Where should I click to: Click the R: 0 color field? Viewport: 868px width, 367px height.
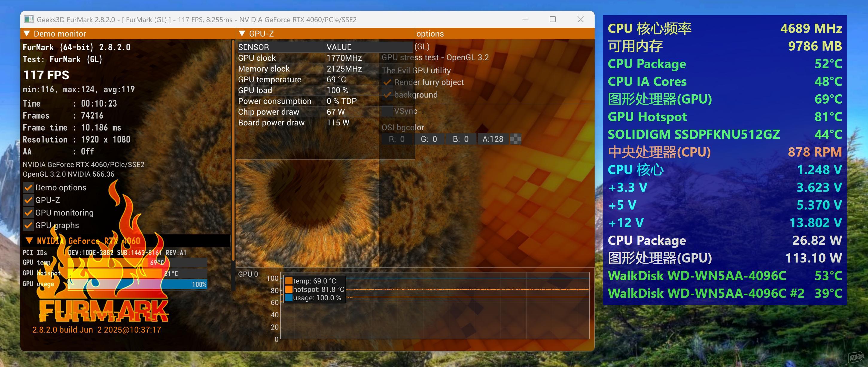(397, 139)
